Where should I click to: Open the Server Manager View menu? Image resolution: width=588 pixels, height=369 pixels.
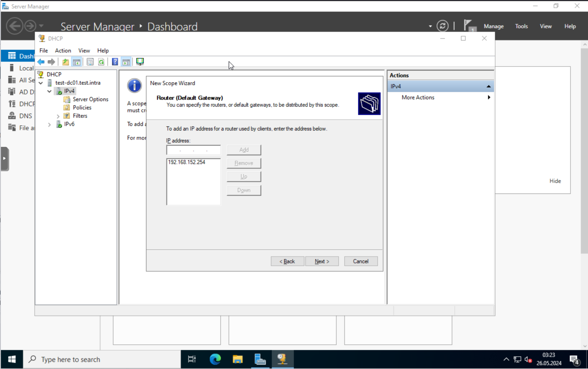point(545,26)
